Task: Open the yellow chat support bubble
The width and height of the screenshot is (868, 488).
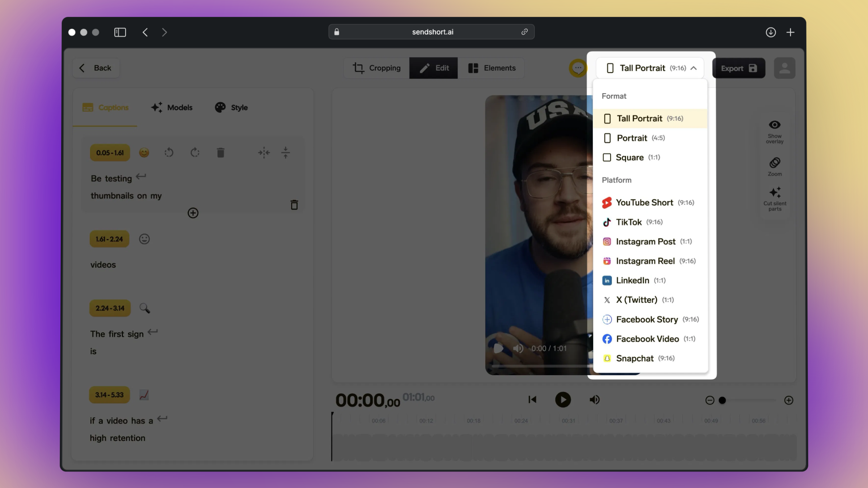Action: pos(578,68)
